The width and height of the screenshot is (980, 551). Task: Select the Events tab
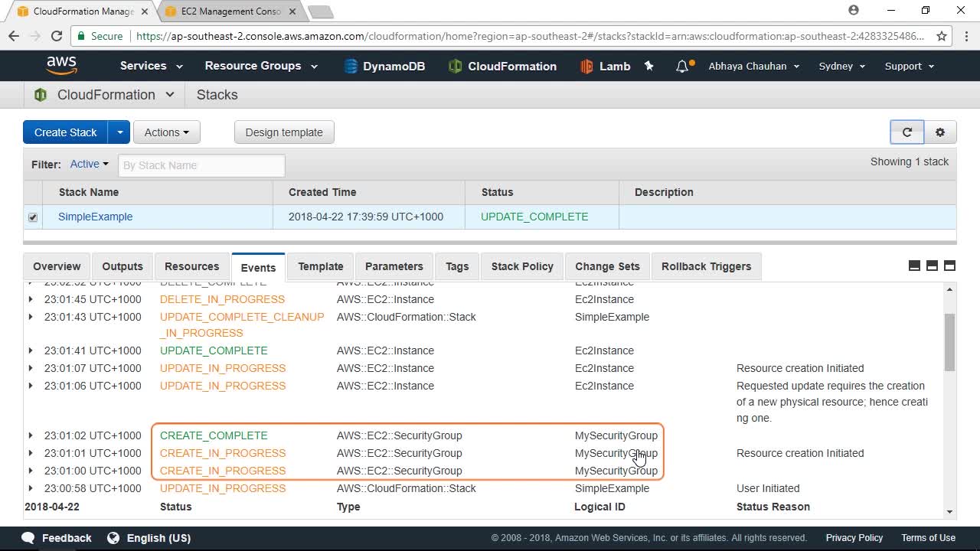tap(258, 267)
